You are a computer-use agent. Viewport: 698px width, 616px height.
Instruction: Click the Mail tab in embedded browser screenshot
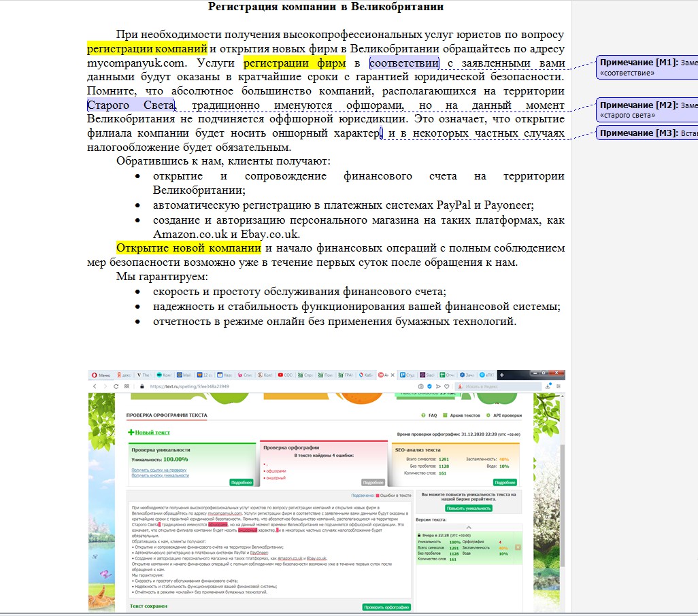[184, 375]
